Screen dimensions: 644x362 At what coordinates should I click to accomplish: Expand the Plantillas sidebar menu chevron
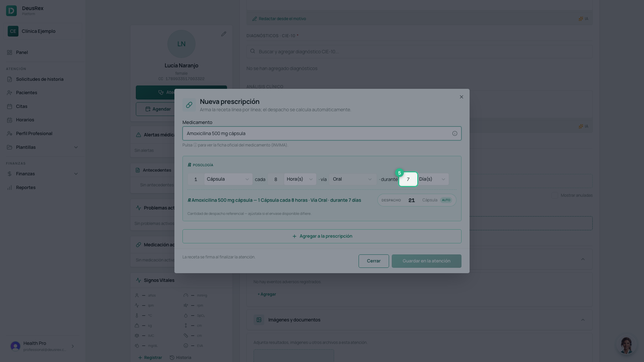pyautogui.click(x=76, y=147)
